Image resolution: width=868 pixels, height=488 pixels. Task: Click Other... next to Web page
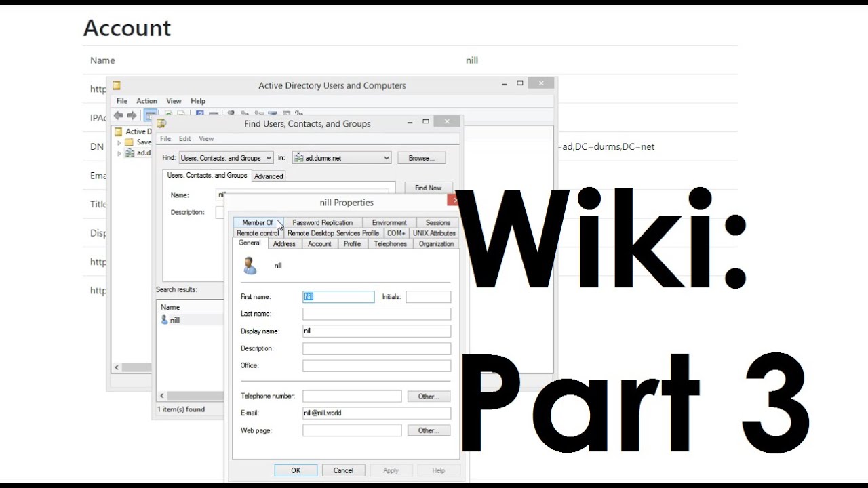click(429, 430)
